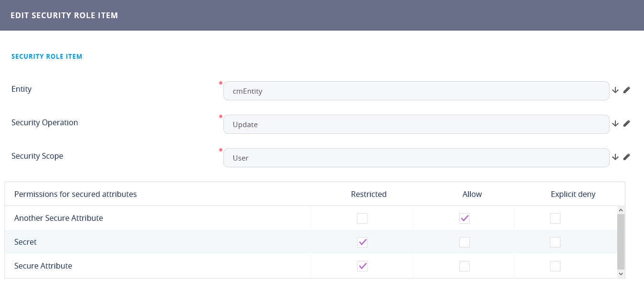Enable Explicit deny for Secret

click(x=555, y=242)
